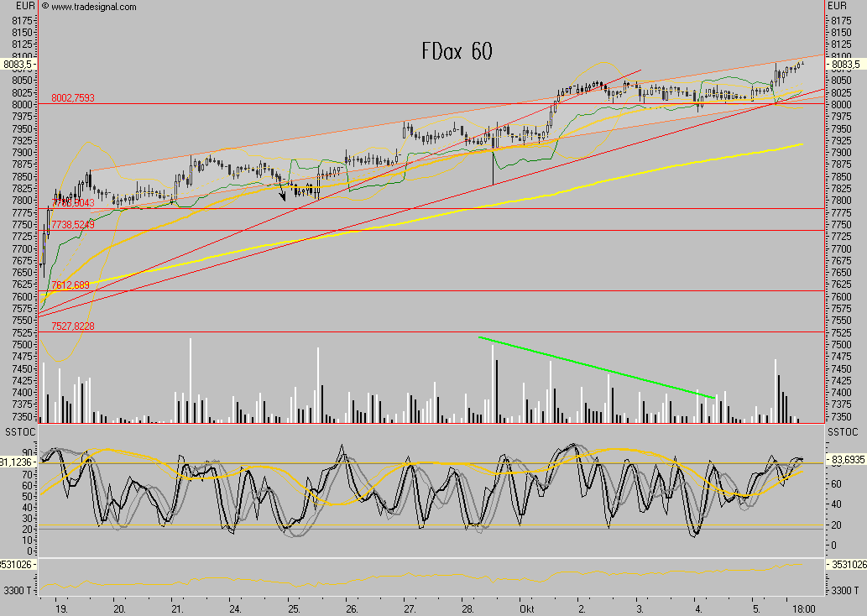
Task: Select the FDax 60 chart title
Action: 457,52
